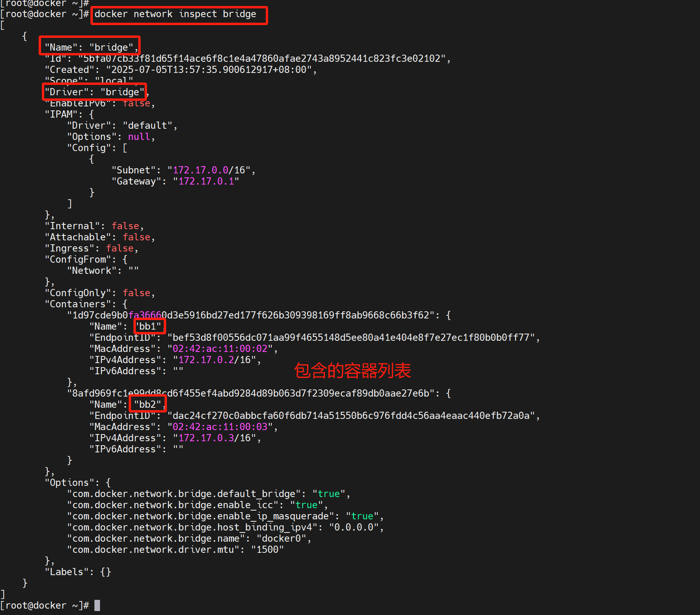This screenshot has width=700, height=615.
Task: Click the bridge.name "docker0" line
Action: (189, 538)
